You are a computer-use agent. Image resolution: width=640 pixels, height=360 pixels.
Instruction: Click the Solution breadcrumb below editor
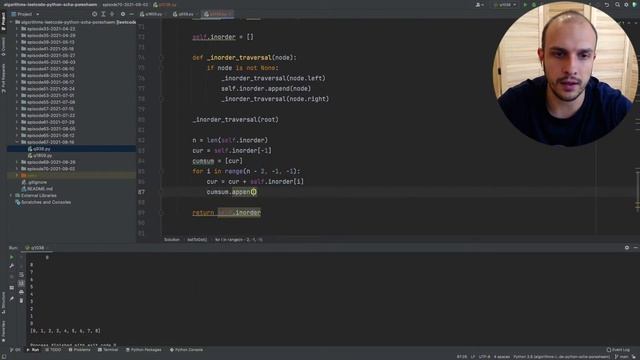pyautogui.click(x=172, y=240)
